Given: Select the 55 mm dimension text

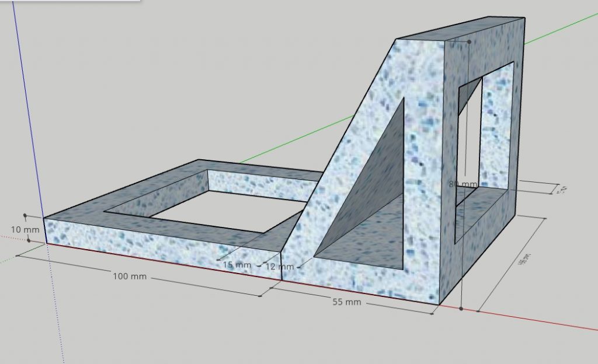Looking at the screenshot, I should [346, 302].
